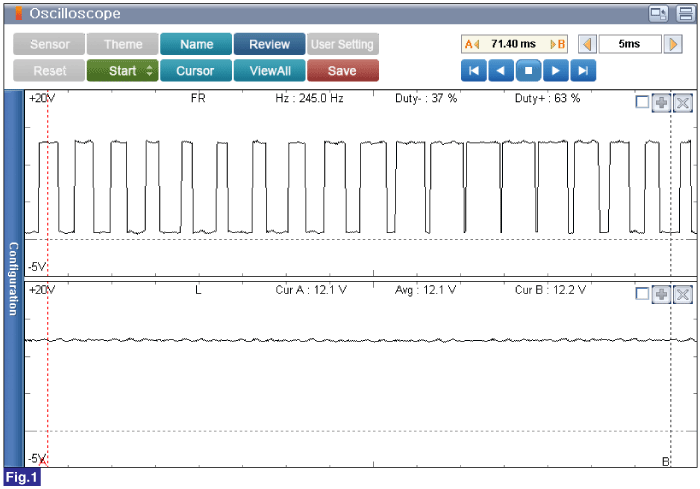Click the L channel name label

click(x=198, y=290)
